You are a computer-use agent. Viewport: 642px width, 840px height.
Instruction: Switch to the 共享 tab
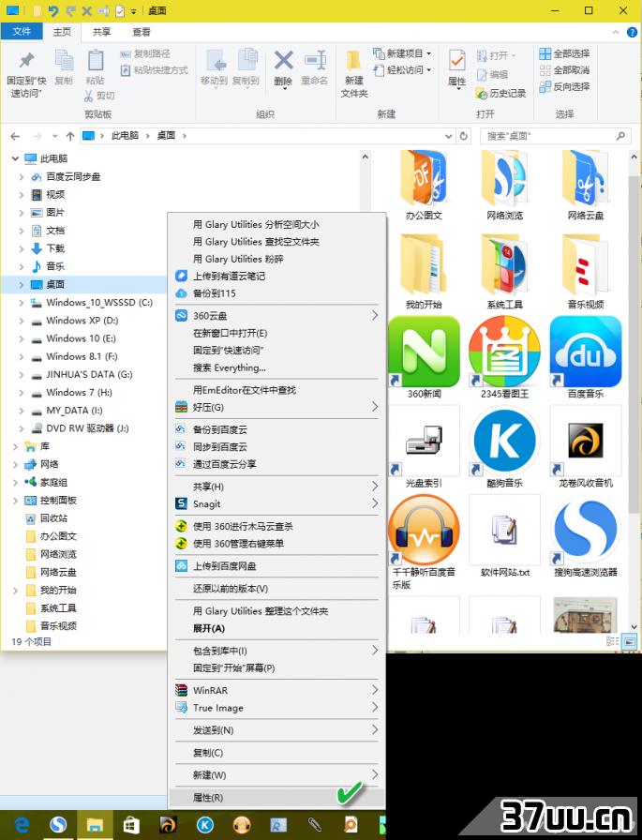(x=101, y=32)
